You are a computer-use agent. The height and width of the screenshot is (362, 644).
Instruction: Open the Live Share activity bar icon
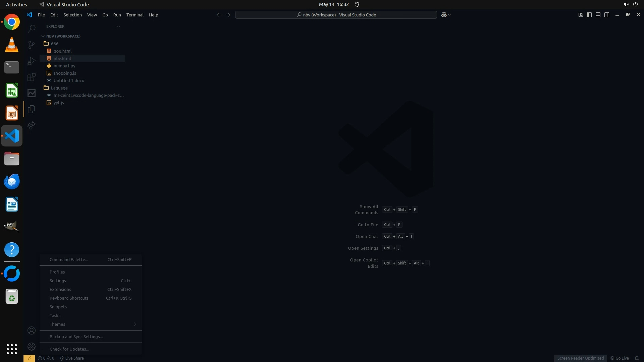[32, 125]
